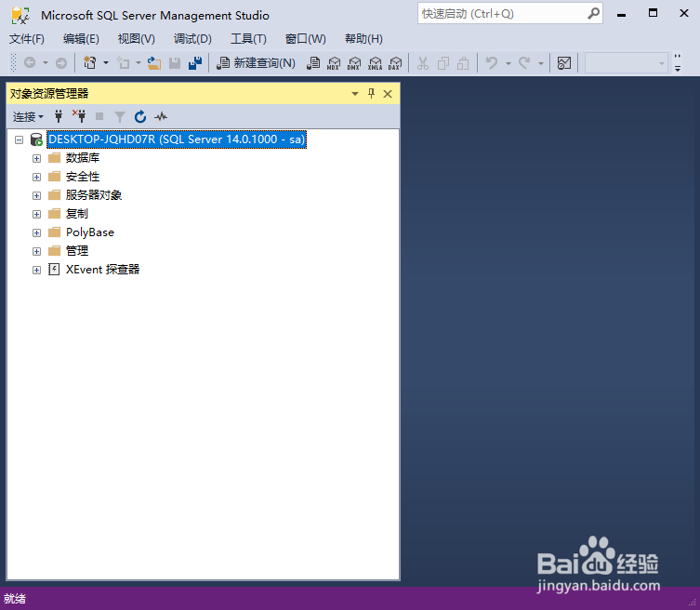Image resolution: width=700 pixels, height=610 pixels.
Task: Expand the 数据库 folder
Action: pyautogui.click(x=36, y=158)
